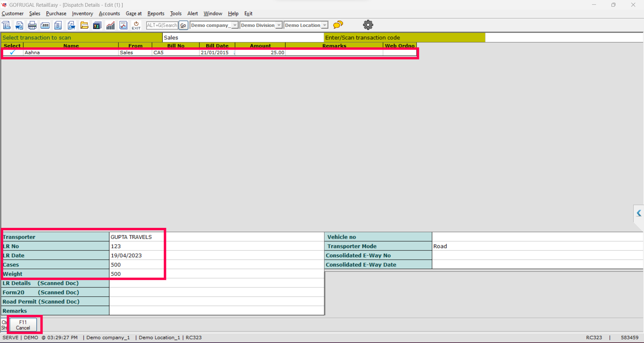Open the Customer menu
The height and width of the screenshot is (343, 644).
click(13, 13)
